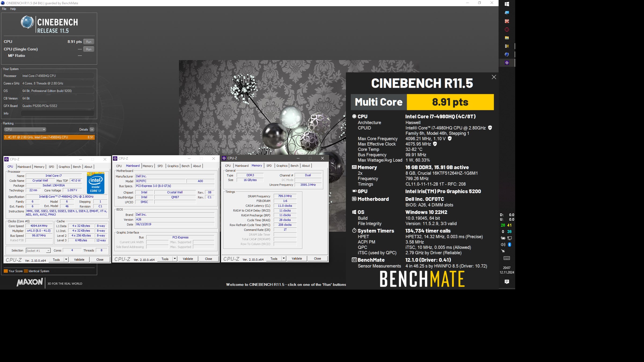Click the yellow 8.91 pts score banner
This screenshot has height=362, width=644.
450,102
